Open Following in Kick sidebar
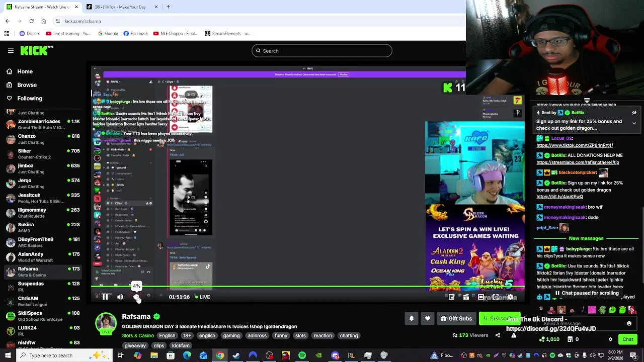 click(x=30, y=99)
